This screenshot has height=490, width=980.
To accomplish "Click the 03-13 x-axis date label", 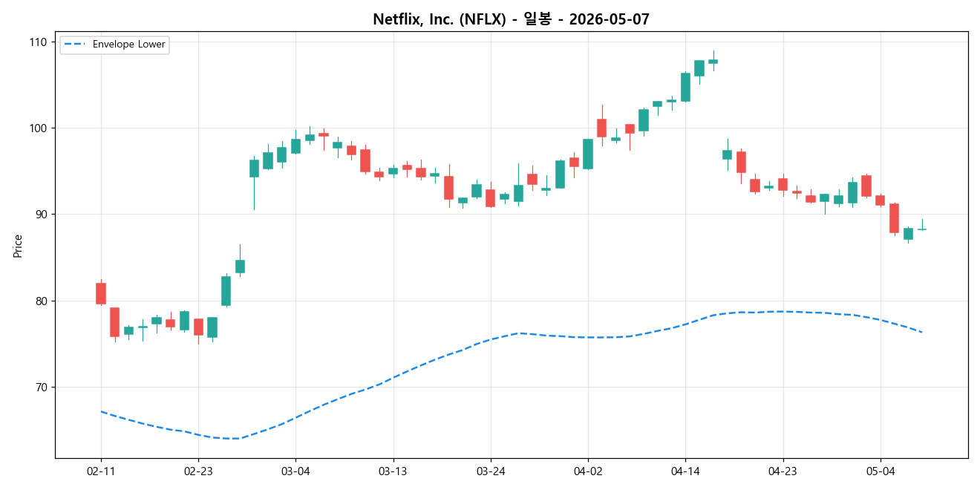I will [393, 471].
